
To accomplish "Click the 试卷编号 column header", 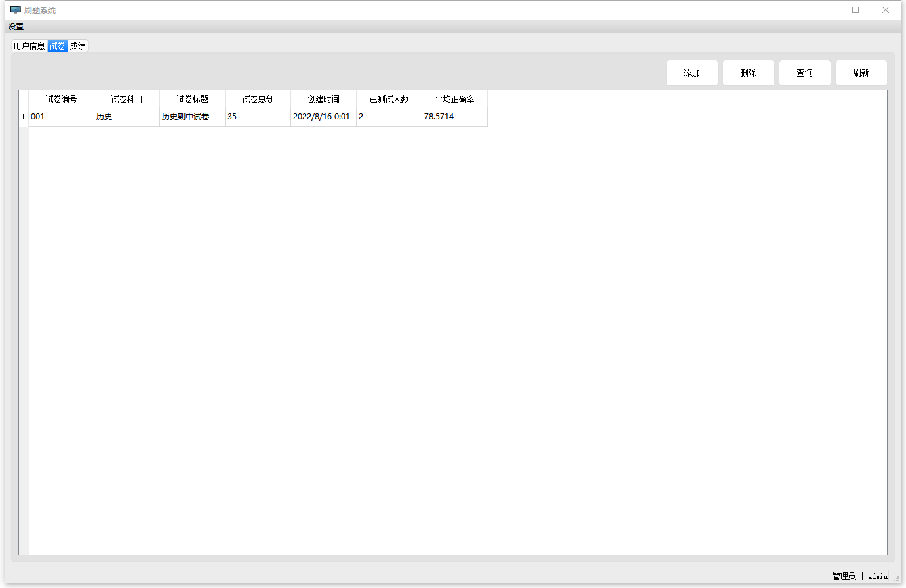I will pos(61,99).
